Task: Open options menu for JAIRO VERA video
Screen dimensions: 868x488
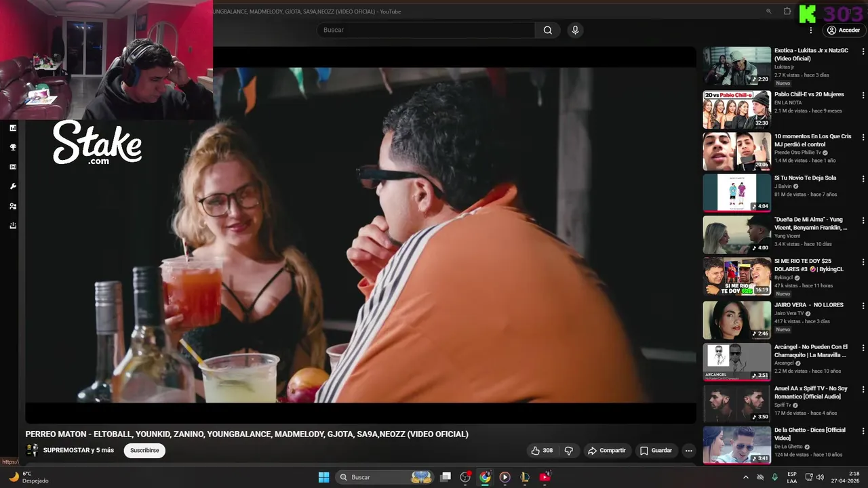Action: click(x=863, y=306)
